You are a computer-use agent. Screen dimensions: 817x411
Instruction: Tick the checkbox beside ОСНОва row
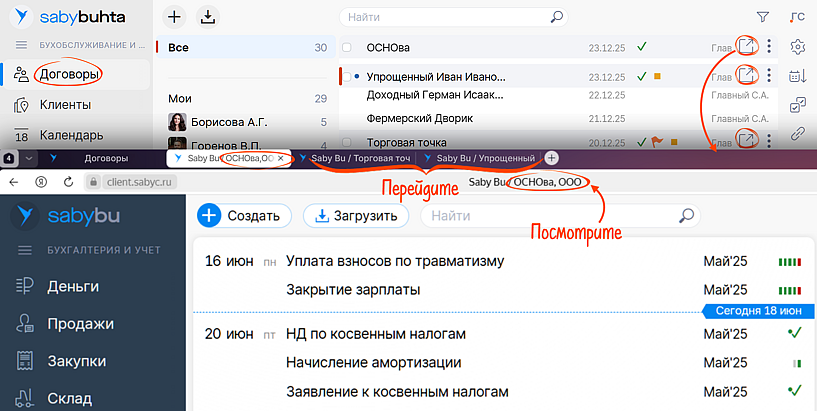(347, 47)
